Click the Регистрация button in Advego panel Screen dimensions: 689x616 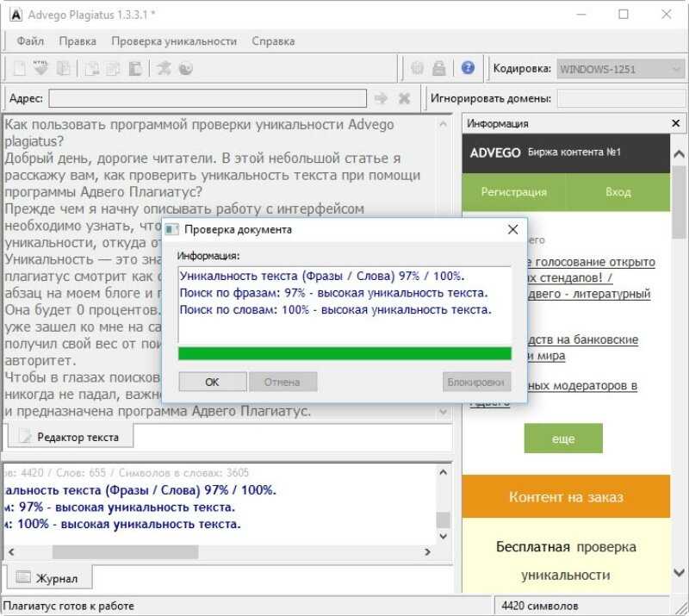tap(513, 192)
